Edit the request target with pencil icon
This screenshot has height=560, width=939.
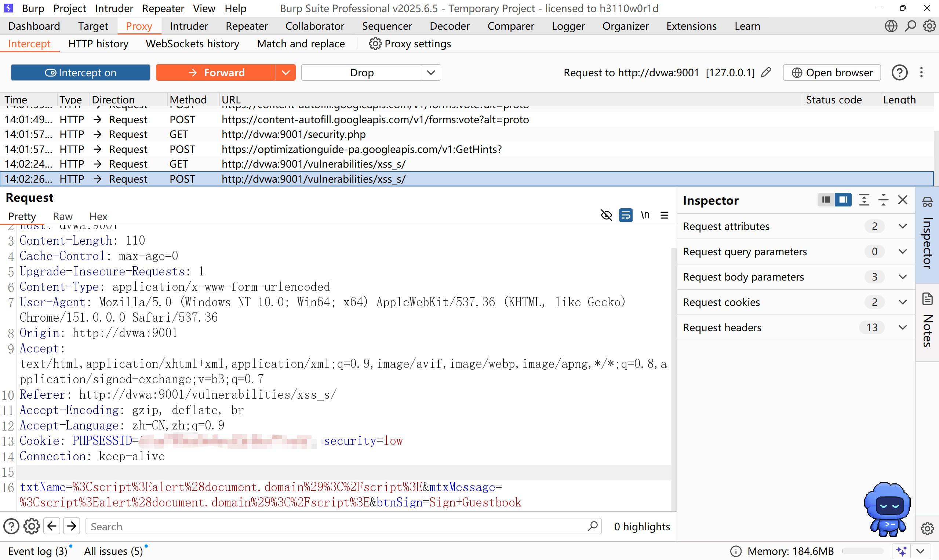pyautogui.click(x=766, y=73)
